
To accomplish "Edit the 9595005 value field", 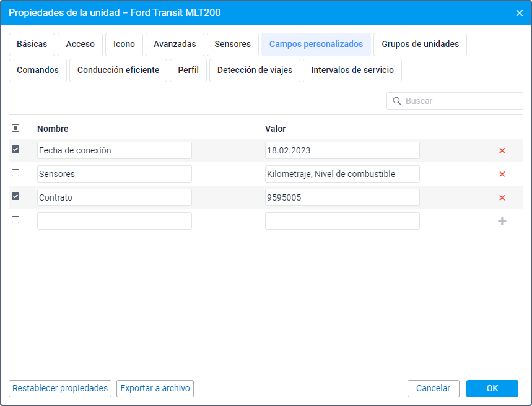I will [342, 197].
